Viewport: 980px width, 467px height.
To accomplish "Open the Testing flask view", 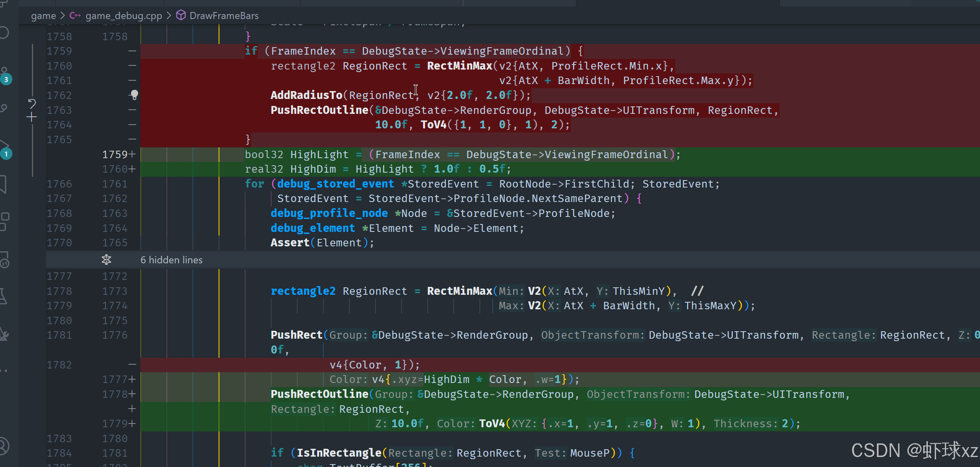I will click(x=3, y=296).
